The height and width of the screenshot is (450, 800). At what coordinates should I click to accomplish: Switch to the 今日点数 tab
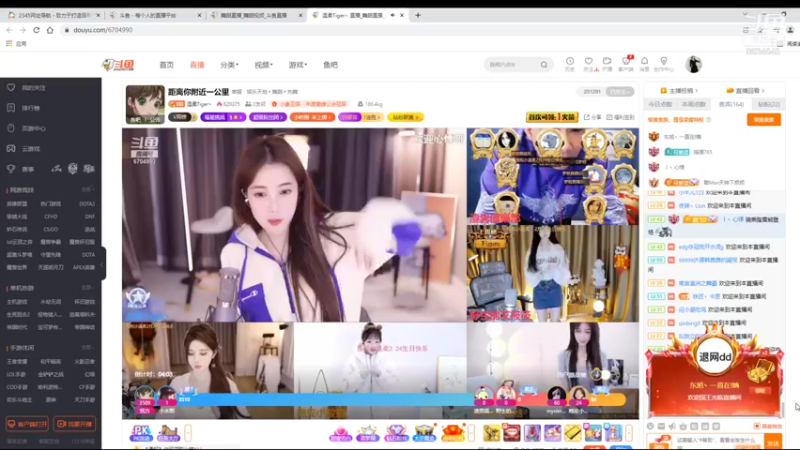pos(660,104)
